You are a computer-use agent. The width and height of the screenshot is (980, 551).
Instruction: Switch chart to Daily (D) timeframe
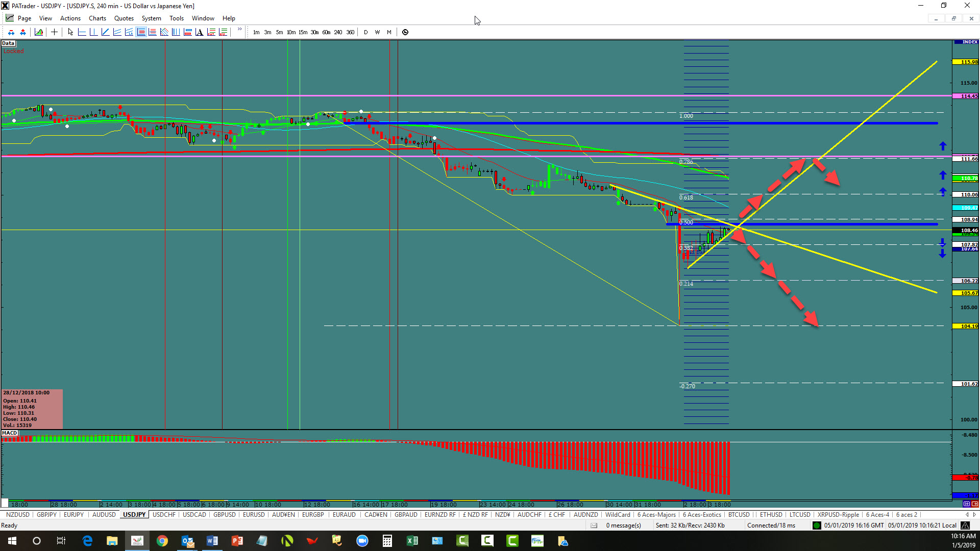[x=365, y=32]
